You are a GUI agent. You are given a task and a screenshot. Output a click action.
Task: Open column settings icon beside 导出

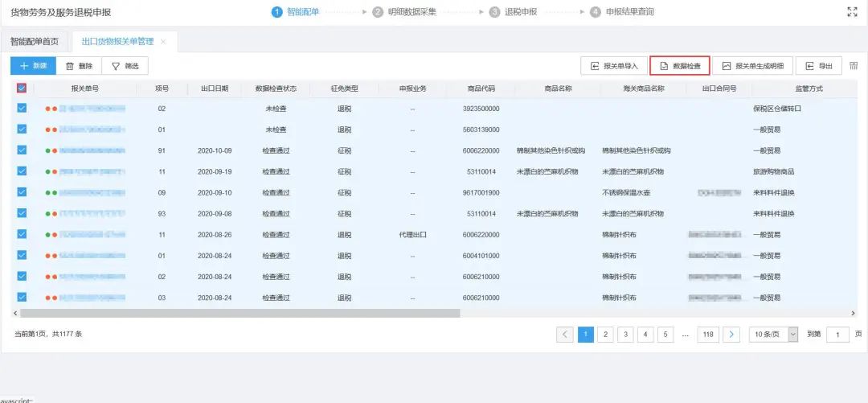[854, 66]
